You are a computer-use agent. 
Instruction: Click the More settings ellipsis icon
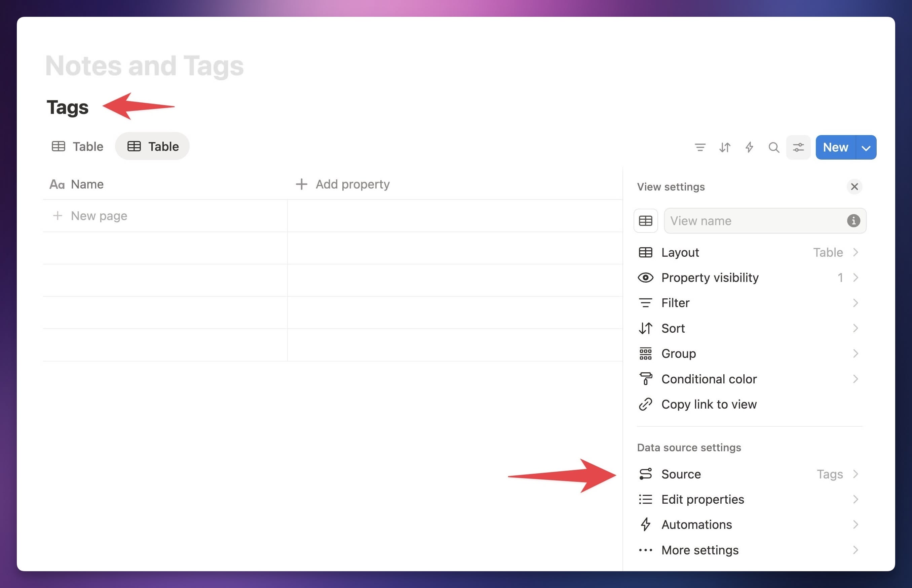pyautogui.click(x=645, y=550)
